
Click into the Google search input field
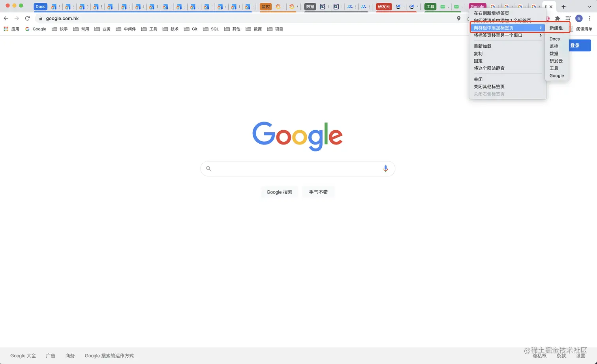pyautogui.click(x=298, y=169)
